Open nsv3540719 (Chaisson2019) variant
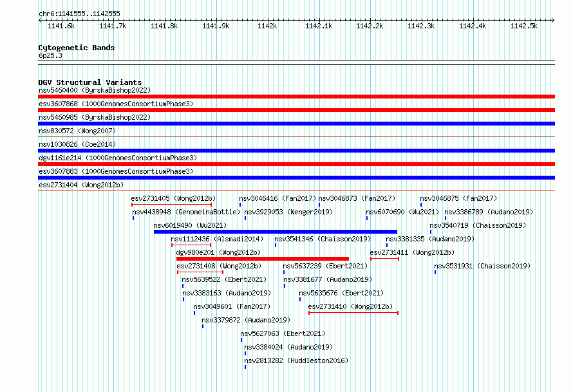 click(478, 225)
